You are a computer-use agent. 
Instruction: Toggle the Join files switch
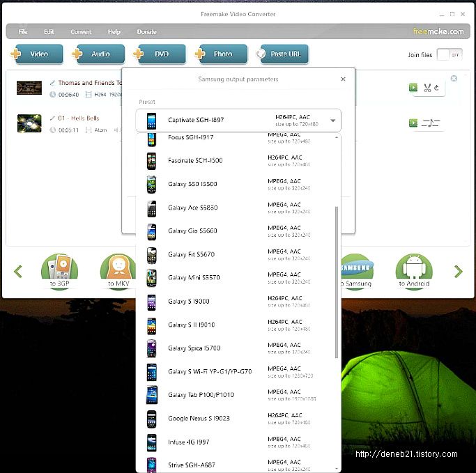pos(450,54)
